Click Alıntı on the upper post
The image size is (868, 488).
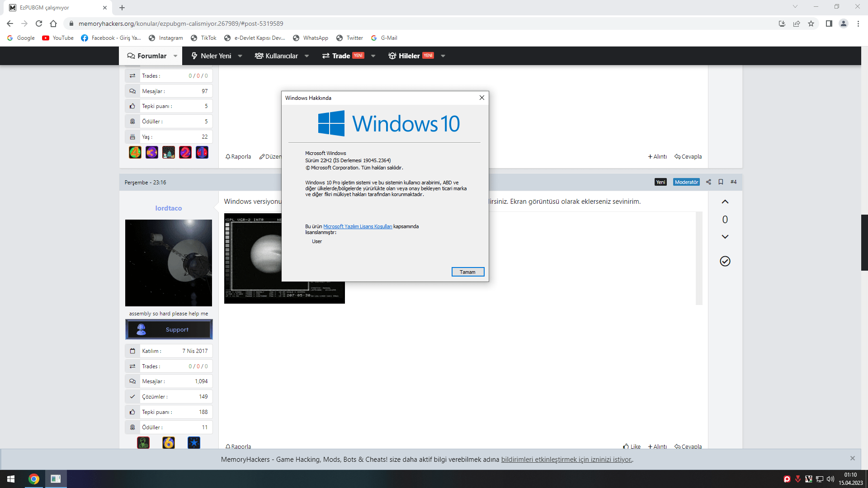[x=657, y=157]
